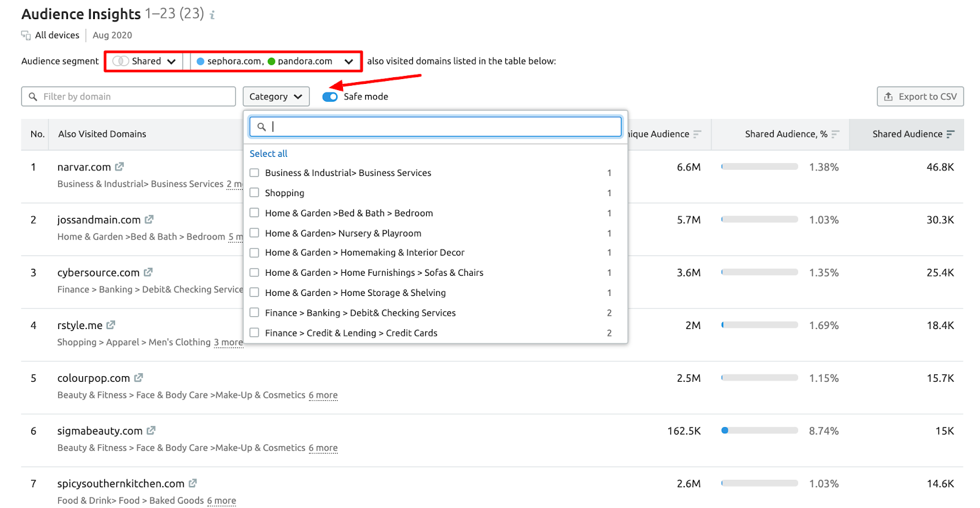
Task: Check Credit & Lending > Credit Cards category
Action: tap(254, 333)
